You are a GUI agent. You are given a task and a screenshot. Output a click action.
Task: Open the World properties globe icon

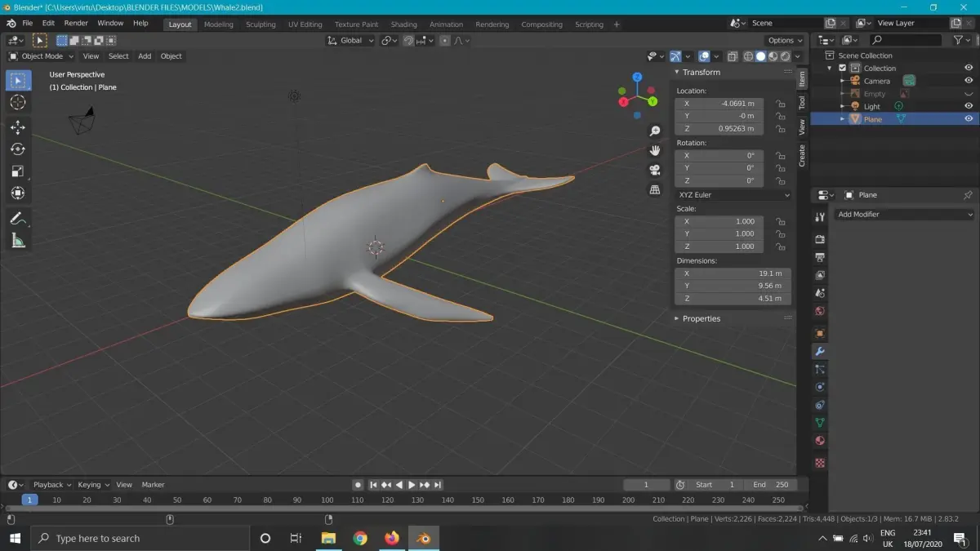(x=820, y=311)
